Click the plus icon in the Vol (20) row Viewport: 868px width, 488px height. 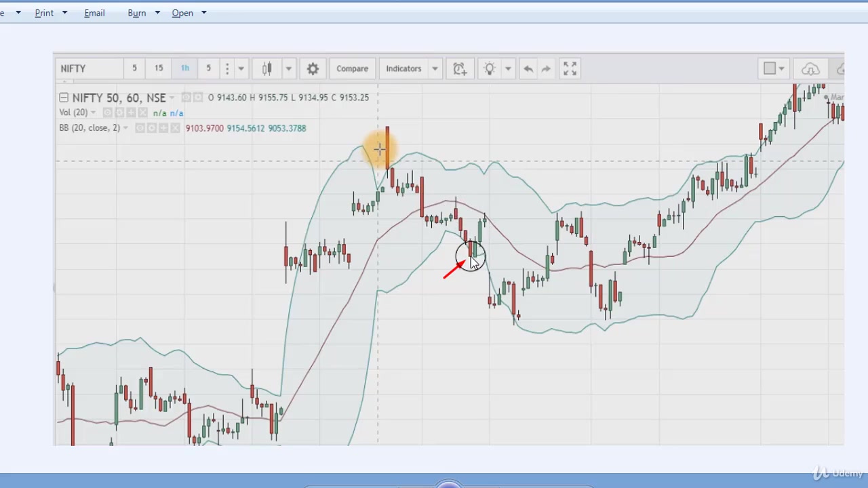click(131, 113)
